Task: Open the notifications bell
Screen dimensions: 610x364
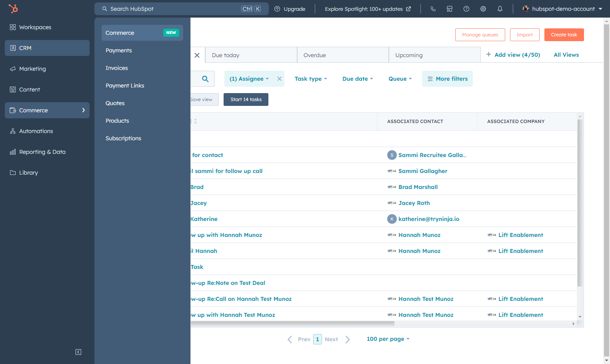Action: pyautogui.click(x=500, y=9)
